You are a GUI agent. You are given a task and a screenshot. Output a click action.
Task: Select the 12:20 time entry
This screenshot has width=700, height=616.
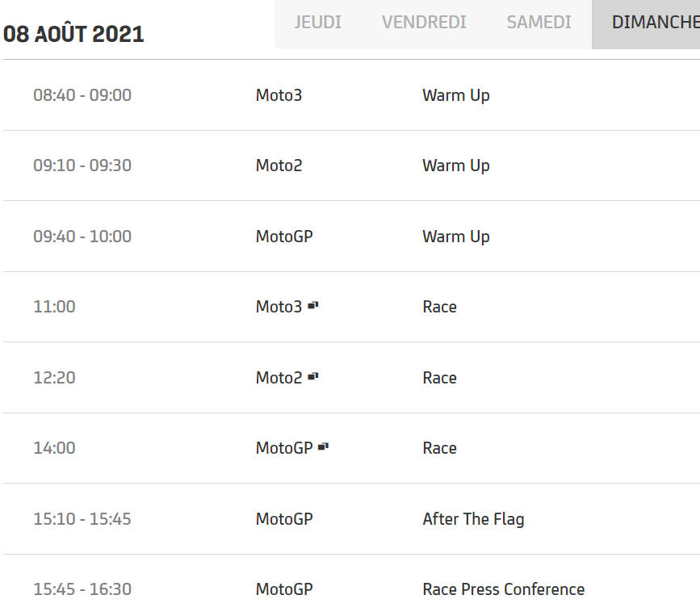click(54, 378)
